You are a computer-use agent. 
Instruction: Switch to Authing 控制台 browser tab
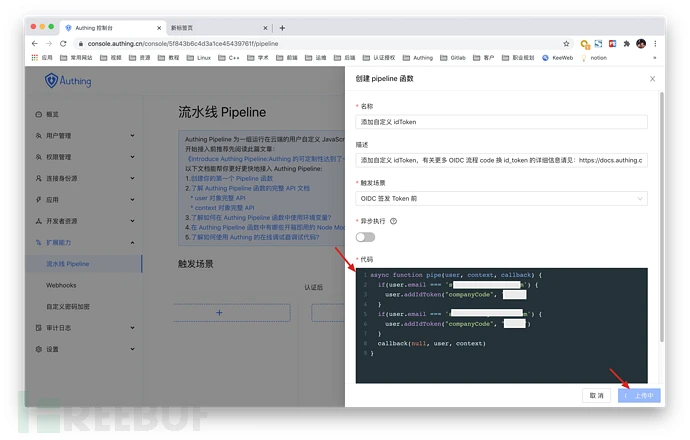(113, 28)
